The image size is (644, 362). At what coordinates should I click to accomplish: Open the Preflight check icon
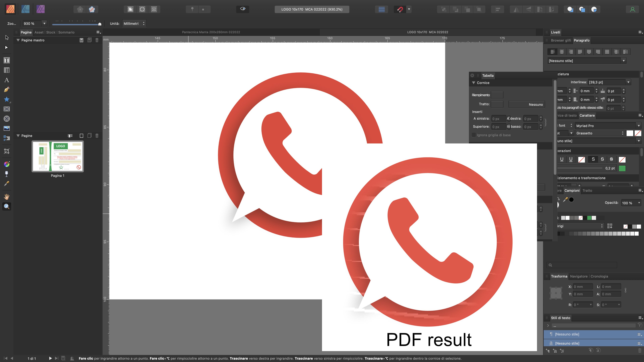(243, 9)
